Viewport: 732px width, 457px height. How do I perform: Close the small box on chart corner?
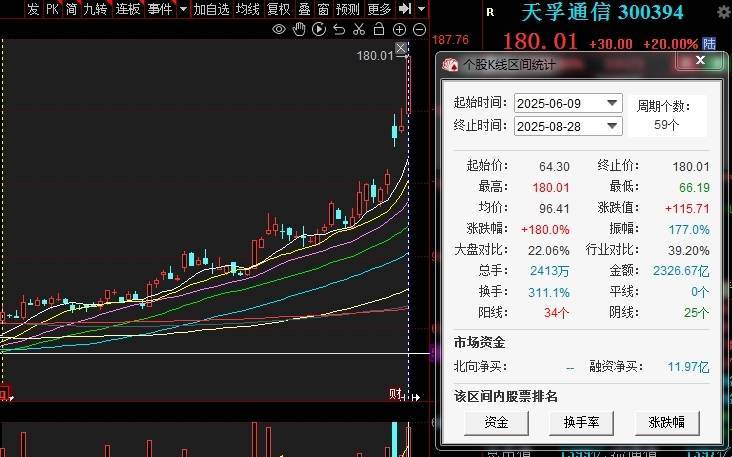click(401, 48)
